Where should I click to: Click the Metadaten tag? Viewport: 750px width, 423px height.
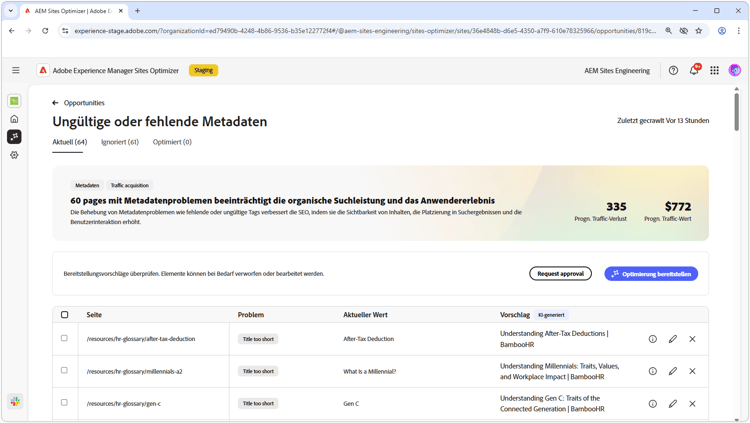point(87,185)
